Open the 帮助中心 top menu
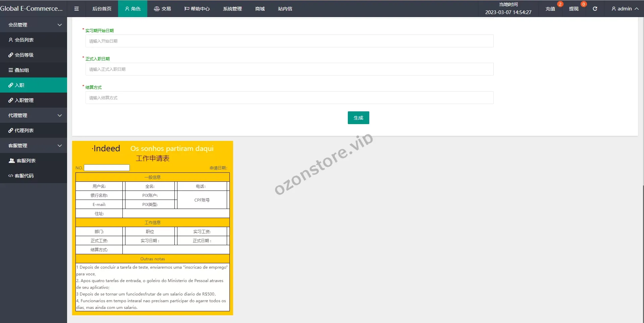644x323 pixels. [197, 9]
